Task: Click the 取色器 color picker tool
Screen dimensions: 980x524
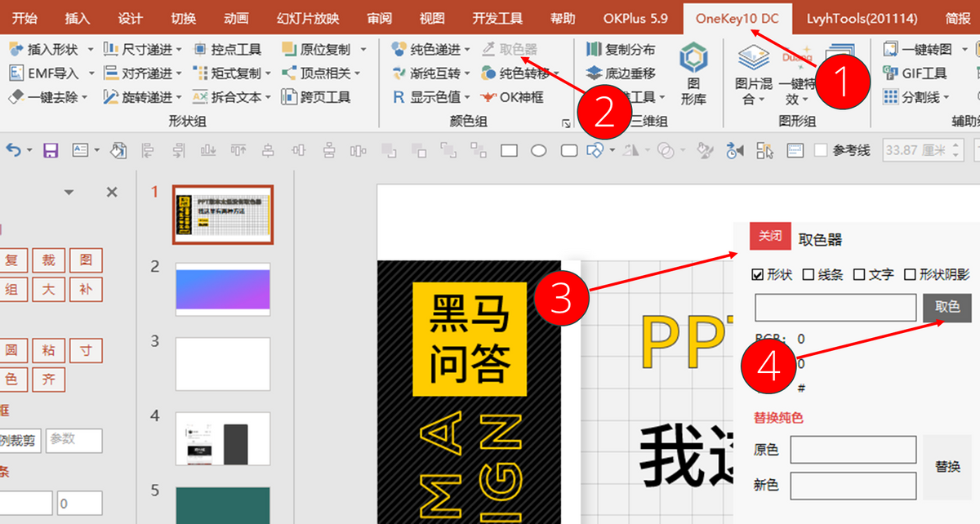Action: click(x=510, y=50)
